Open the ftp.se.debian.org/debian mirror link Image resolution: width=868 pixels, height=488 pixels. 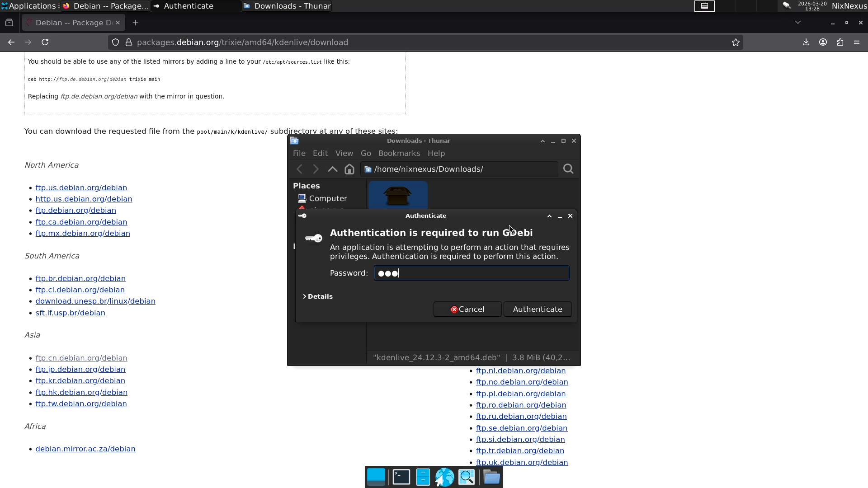coord(522,428)
